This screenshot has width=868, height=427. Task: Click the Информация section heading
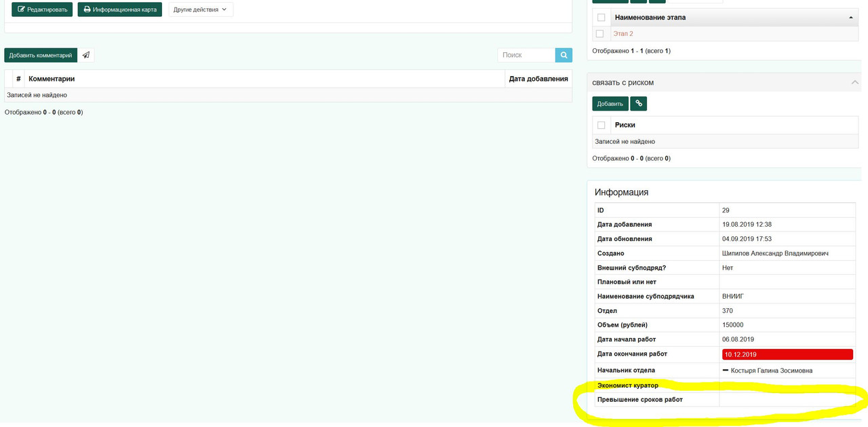(x=622, y=193)
